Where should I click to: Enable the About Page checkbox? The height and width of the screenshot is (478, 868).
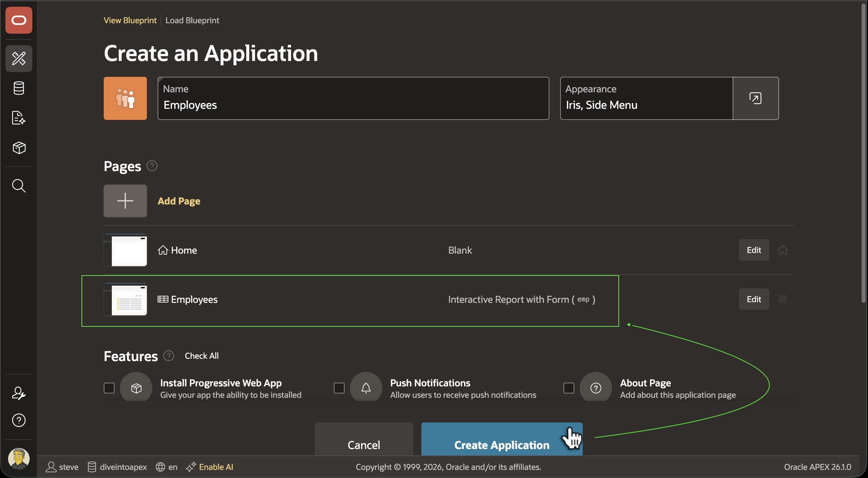pos(569,388)
